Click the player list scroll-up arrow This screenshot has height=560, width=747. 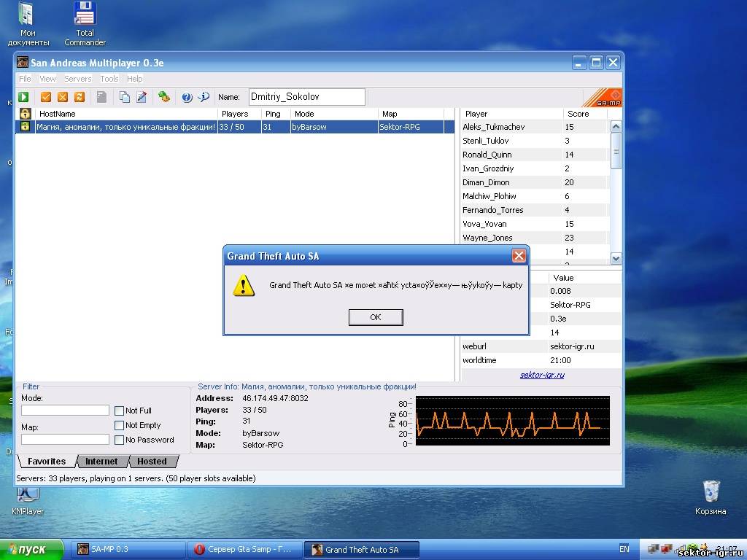616,127
